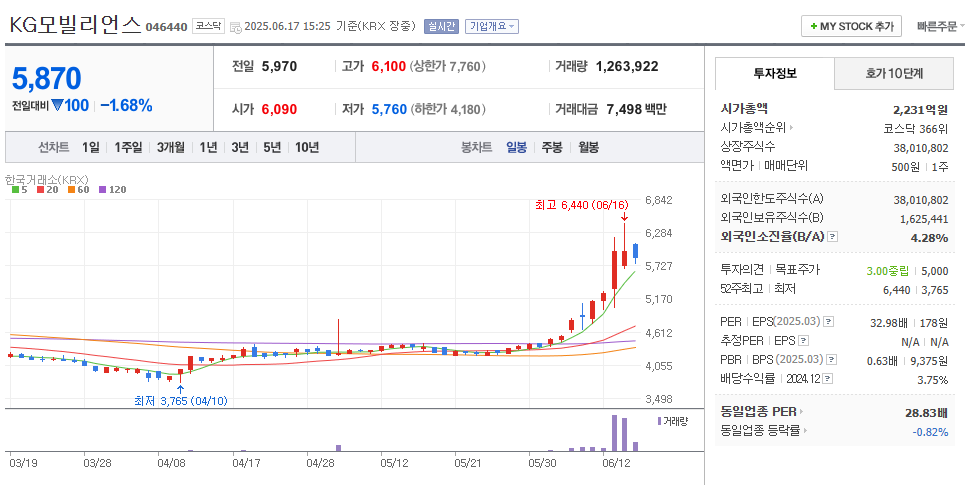Select the 일봉 daily candle chart
Viewport: 979px width, 485px height.
coord(516,147)
